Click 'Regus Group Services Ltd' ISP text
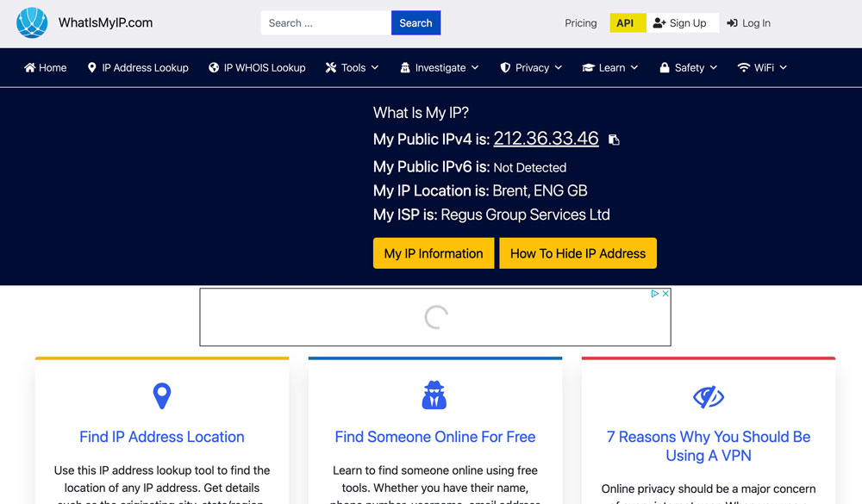862x504 pixels. pos(526,215)
